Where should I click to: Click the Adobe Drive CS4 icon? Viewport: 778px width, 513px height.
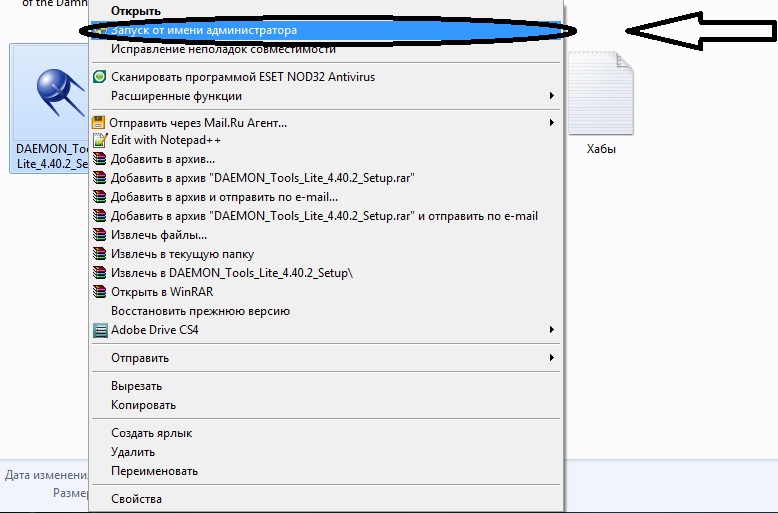click(100, 330)
